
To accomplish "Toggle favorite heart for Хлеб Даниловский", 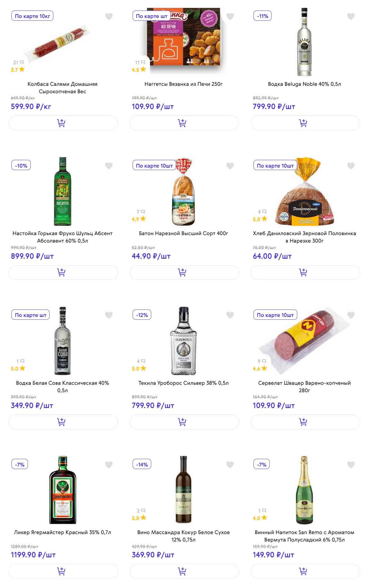I will (351, 166).
